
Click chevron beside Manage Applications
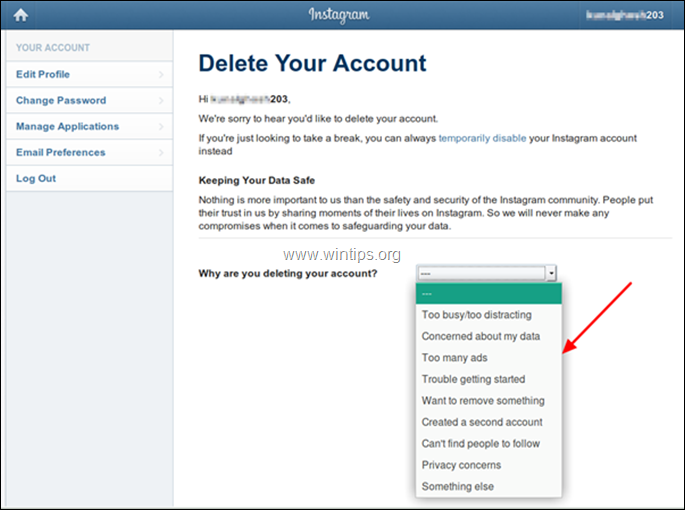click(161, 126)
